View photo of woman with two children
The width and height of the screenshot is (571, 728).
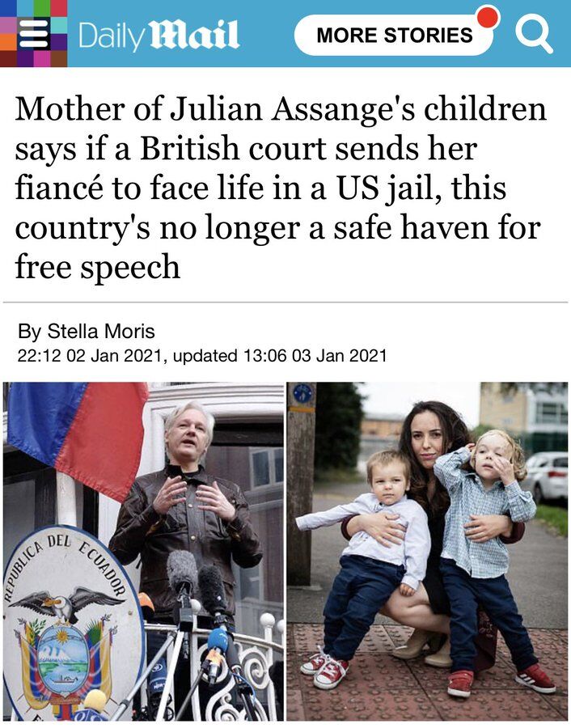tap(427, 551)
